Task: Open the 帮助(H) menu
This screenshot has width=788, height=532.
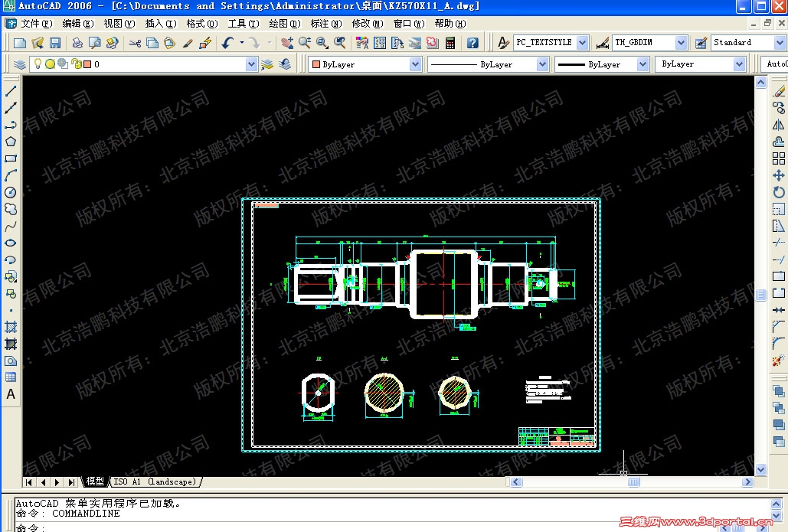Action: [450, 24]
